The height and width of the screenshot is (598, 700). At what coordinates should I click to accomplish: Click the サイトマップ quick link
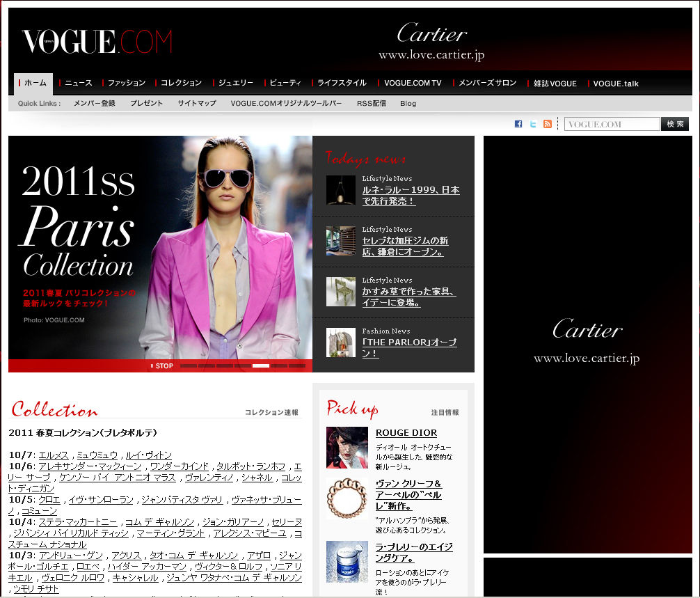197,103
